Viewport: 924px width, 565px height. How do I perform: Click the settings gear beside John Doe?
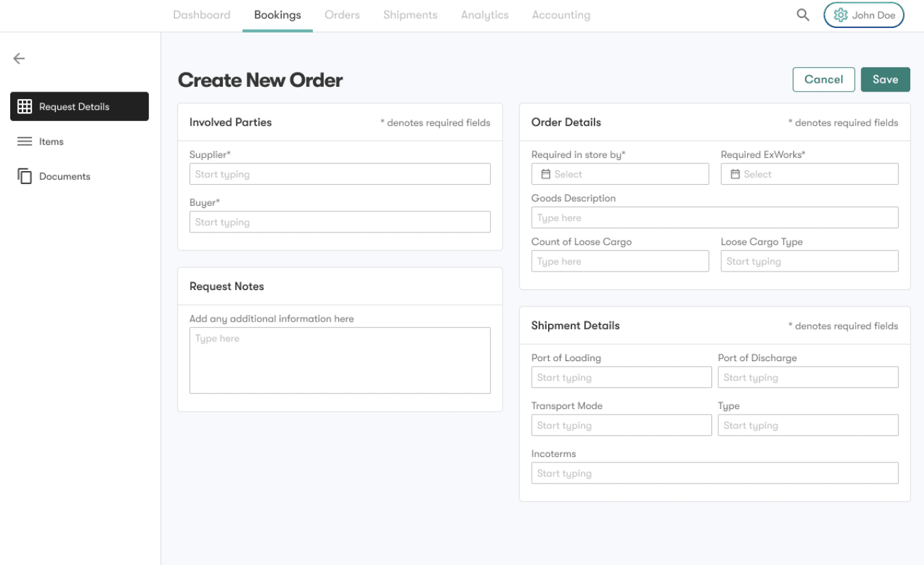point(841,14)
